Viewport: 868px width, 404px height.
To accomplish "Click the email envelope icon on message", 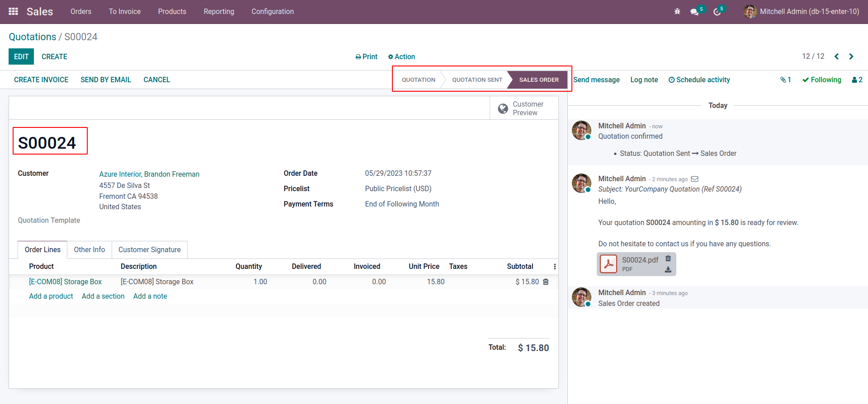I will (x=695, y=179).
